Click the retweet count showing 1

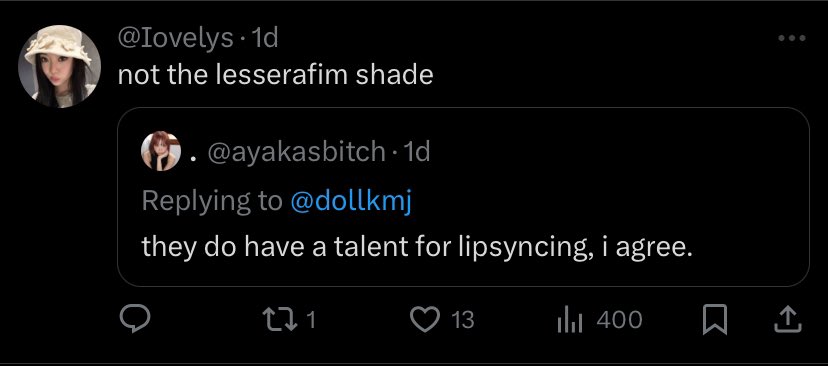coord(312,320)
